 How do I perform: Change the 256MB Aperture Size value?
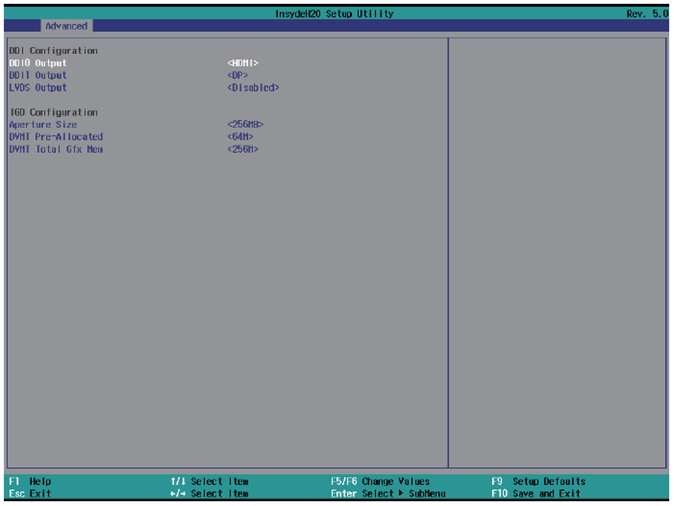(245, 125)
